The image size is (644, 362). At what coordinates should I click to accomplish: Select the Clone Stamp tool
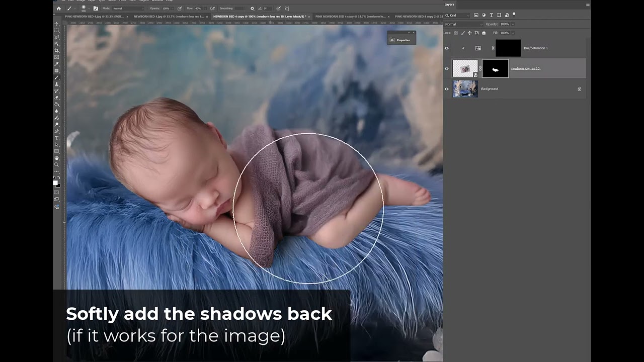(56, 84)
